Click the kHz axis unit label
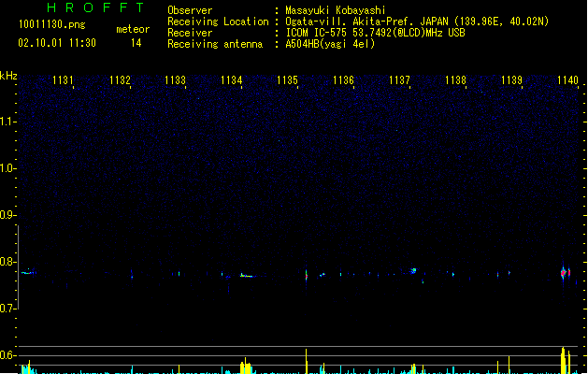The height and width of the screenshot is (374, 588). (8, 76)
